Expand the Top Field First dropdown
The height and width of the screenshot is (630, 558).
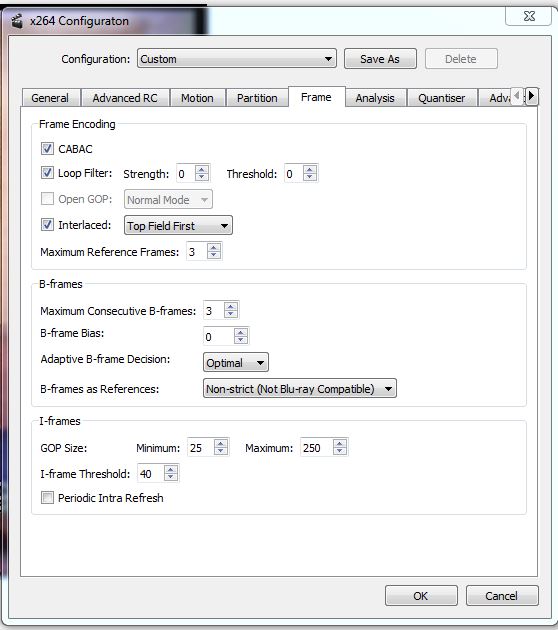point(178,226)
